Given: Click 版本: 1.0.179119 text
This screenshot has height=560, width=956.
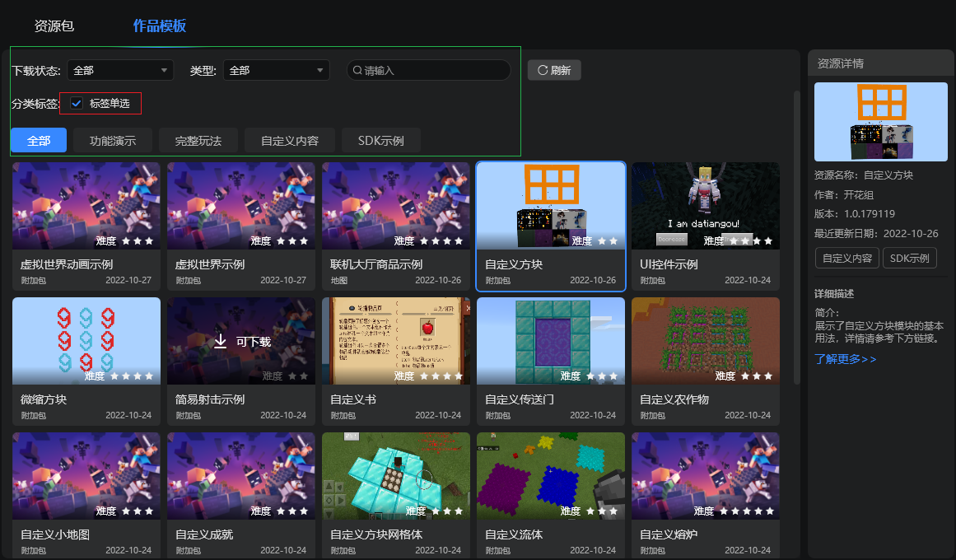Looking at the screenshot, I should pyautogui.click(x=854, y=213).
